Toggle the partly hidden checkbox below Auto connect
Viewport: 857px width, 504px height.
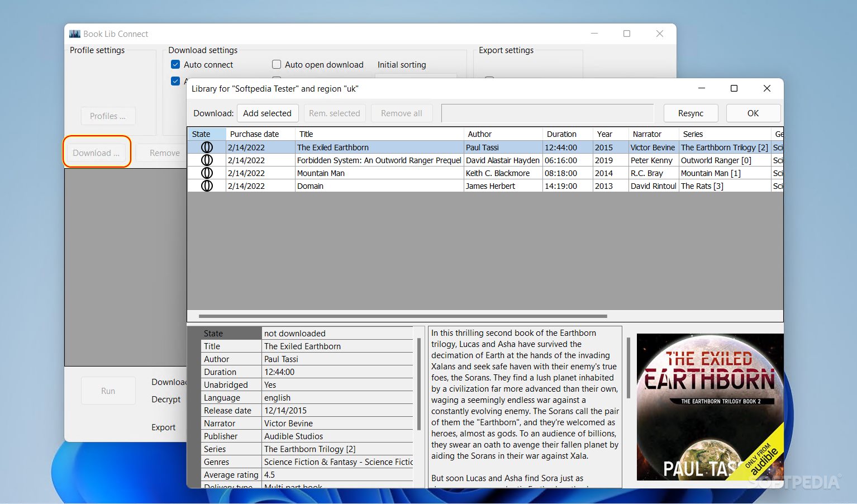pos(175,81)
